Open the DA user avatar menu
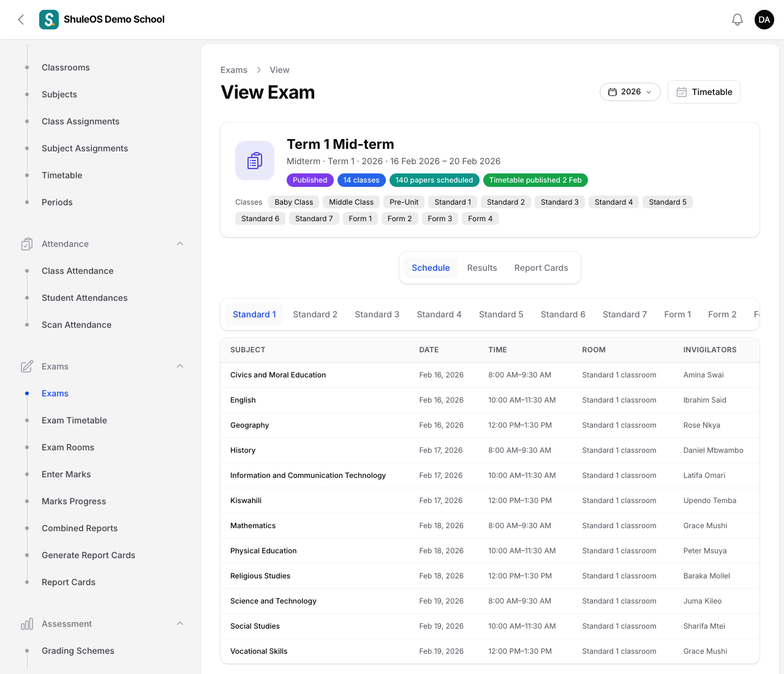Viewport: 784px width, 674px height. (764, 20)
